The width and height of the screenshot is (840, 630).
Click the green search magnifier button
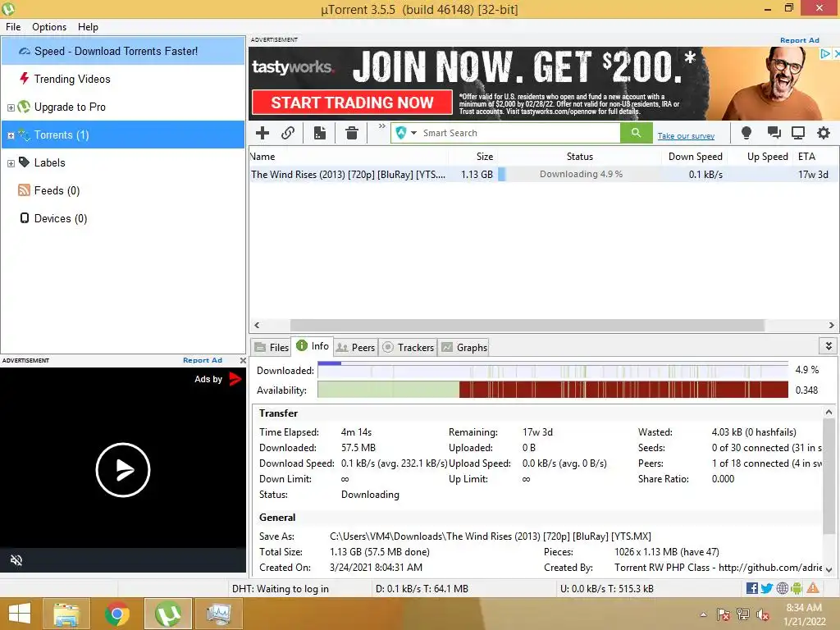636,133
